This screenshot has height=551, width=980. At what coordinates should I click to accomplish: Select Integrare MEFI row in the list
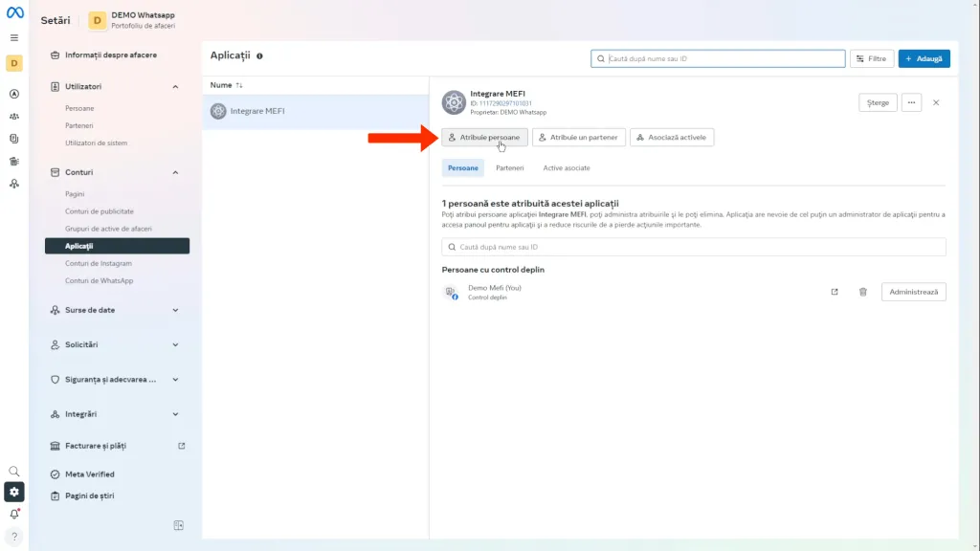coord(316,111)
